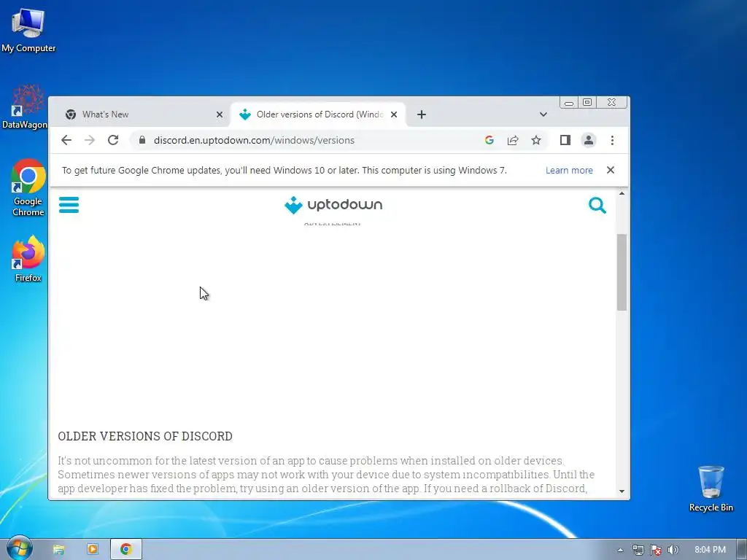
Task: Select the DataWagon desktop shortcut
Action: click(x=25, y=107)
